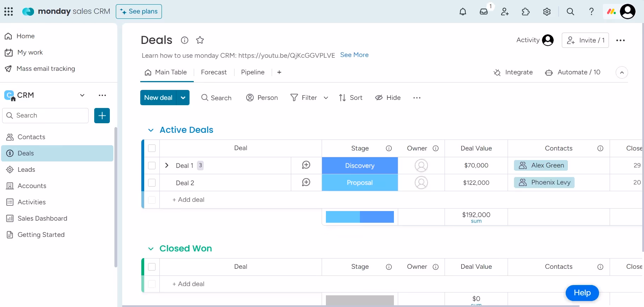Switch to Forecast view

click(x=214, y=72)
